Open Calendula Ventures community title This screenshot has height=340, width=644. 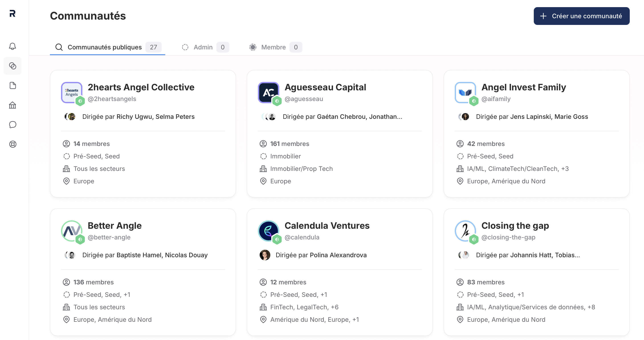327,226
